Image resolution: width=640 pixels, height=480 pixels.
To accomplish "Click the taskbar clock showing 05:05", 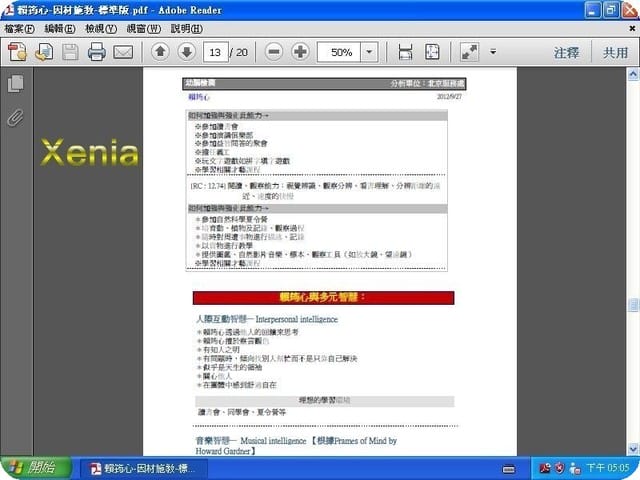I will click(608, 468).
